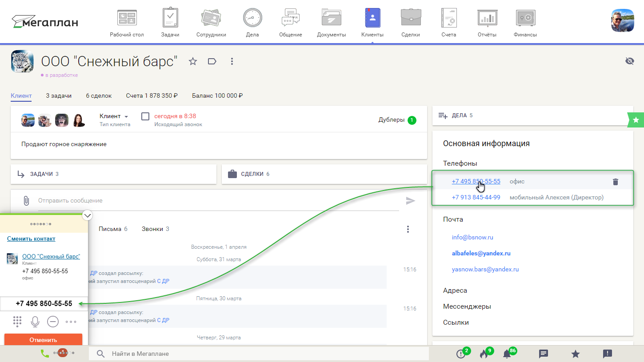644x362 pixels.
Task: Open the Баланс 100 000 ₽ tab
Action: pos(217,95)
